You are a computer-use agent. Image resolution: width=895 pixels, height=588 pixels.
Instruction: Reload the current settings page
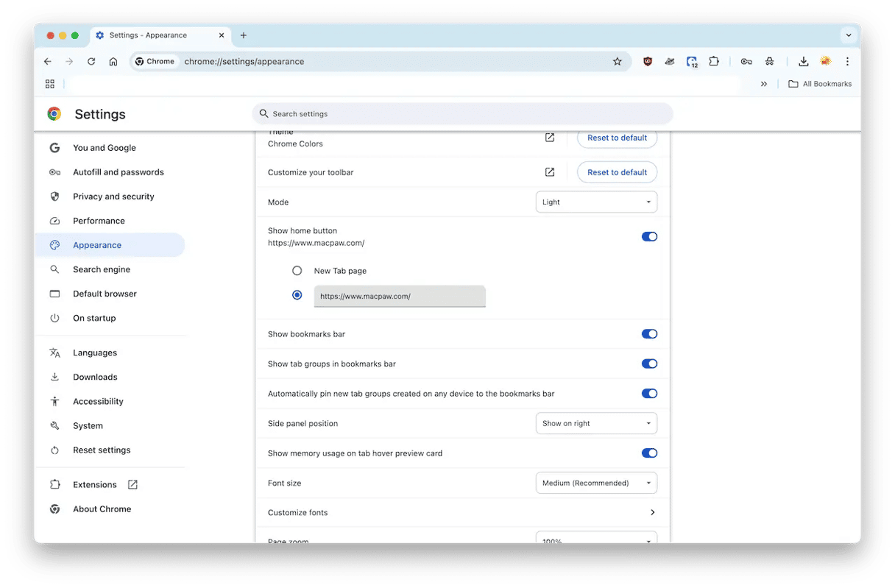click(91, 62)
